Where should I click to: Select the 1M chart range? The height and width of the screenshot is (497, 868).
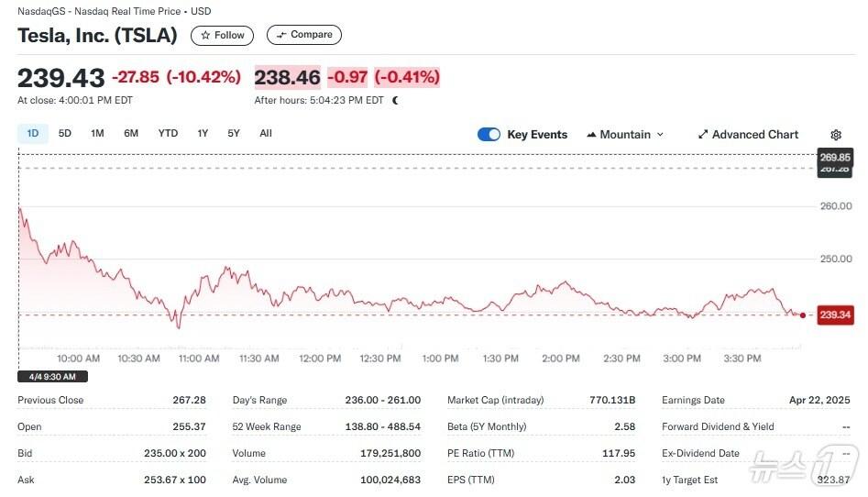[x=97, y=134]
